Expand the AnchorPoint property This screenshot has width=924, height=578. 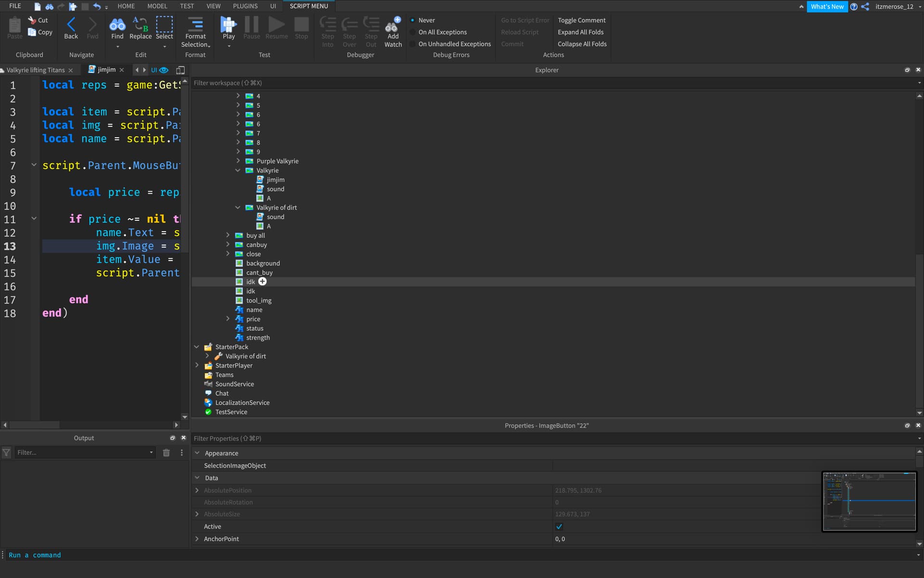pos(197,539)
